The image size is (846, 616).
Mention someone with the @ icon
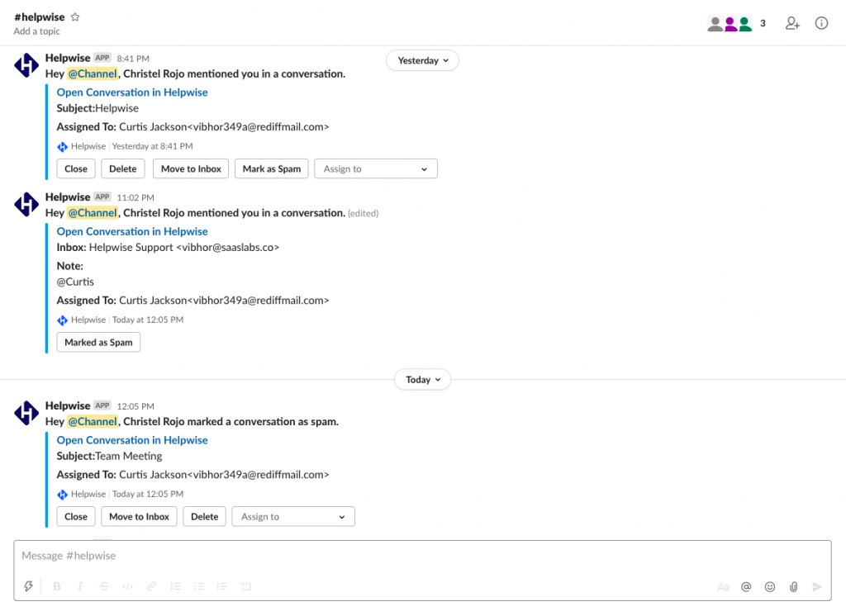point(746,586)
